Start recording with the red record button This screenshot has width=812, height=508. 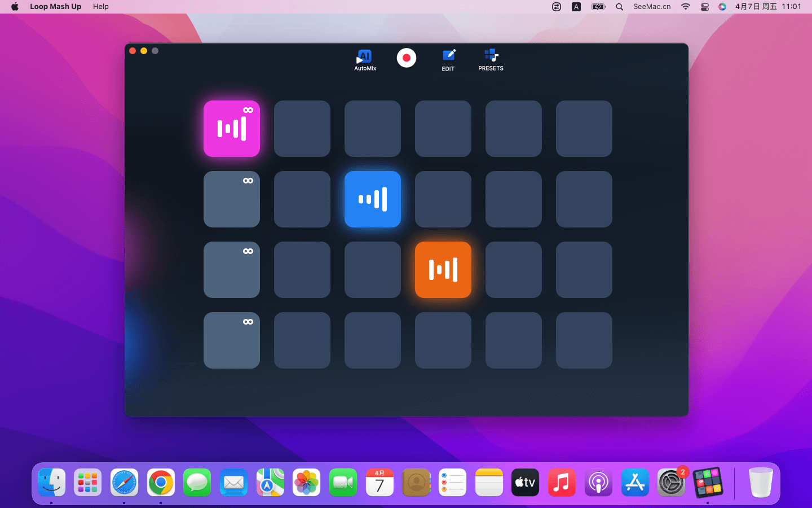(x=406, y=58)
